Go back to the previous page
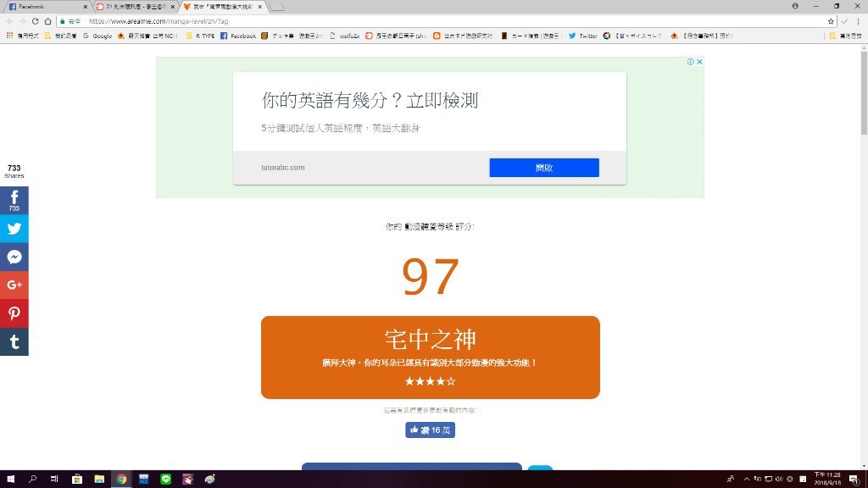Screen dimensions: 868x488 (x=9, y=21)
